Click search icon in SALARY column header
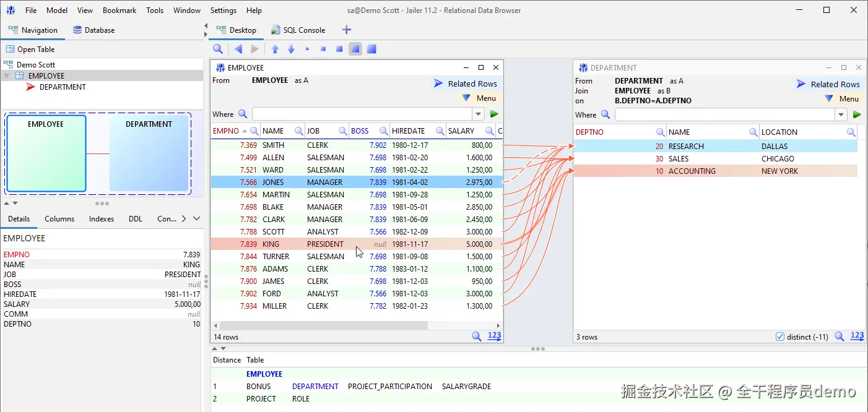 (490, 131)
